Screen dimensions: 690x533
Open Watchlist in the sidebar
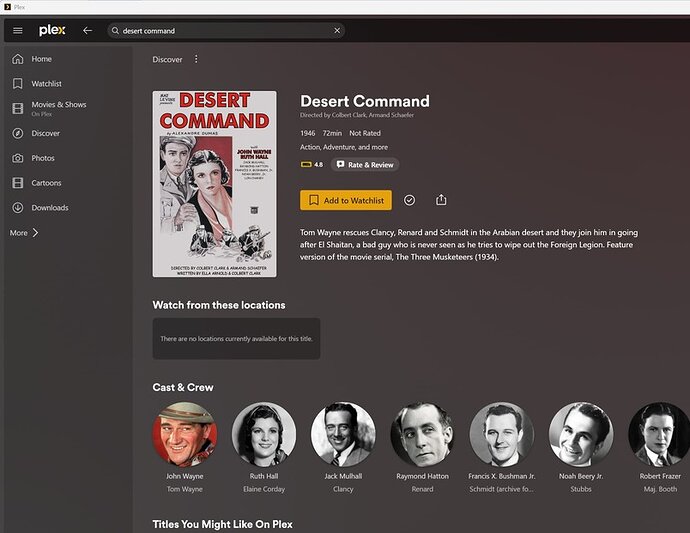click(46, 84)
